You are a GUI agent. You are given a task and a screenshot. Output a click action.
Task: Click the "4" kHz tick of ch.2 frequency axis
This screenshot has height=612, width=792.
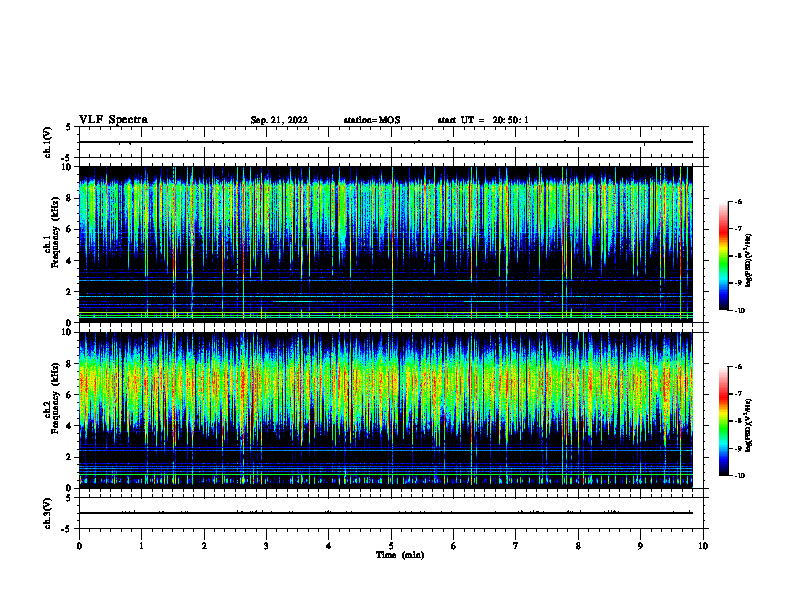click(70, 426)
